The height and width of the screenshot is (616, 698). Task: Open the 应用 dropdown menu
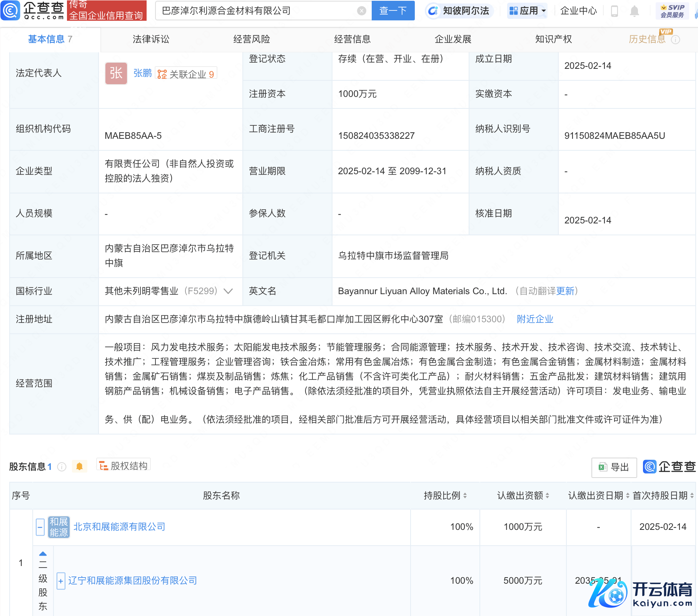528,11
